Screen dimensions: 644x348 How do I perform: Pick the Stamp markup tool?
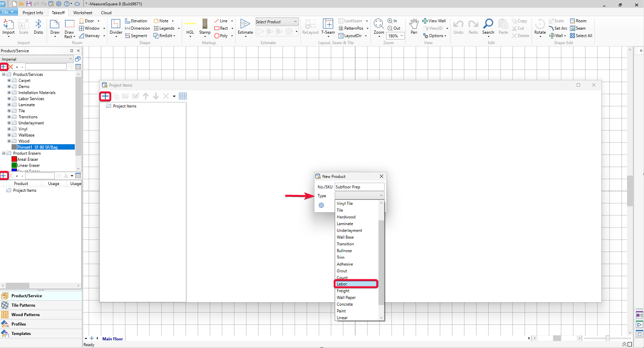point(205,27)
